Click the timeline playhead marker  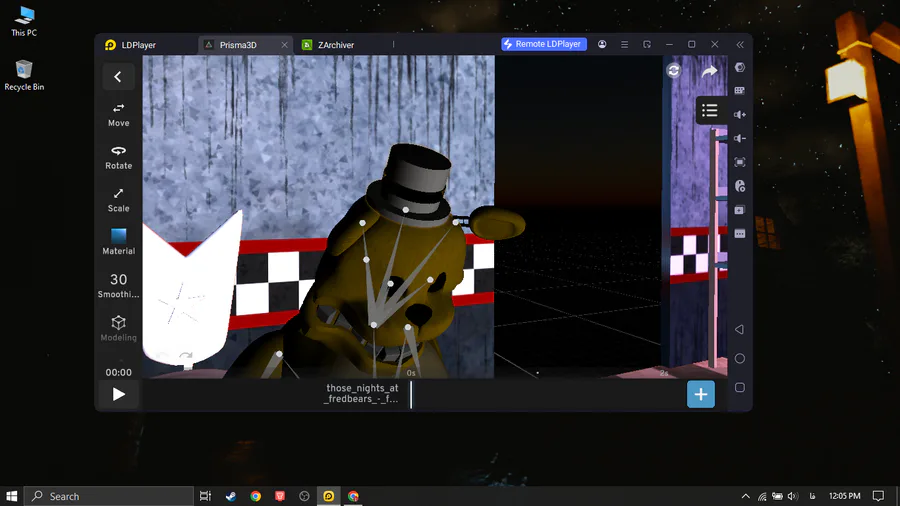pos(411,394)
